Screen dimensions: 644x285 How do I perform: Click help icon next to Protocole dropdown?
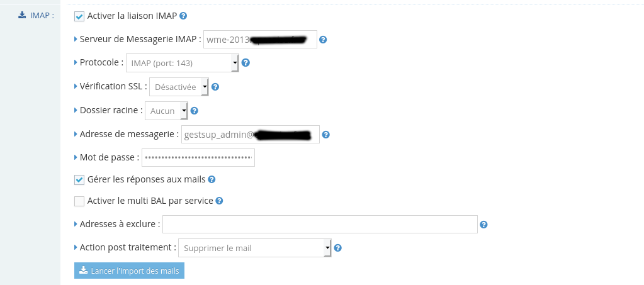tap(246, 62)
